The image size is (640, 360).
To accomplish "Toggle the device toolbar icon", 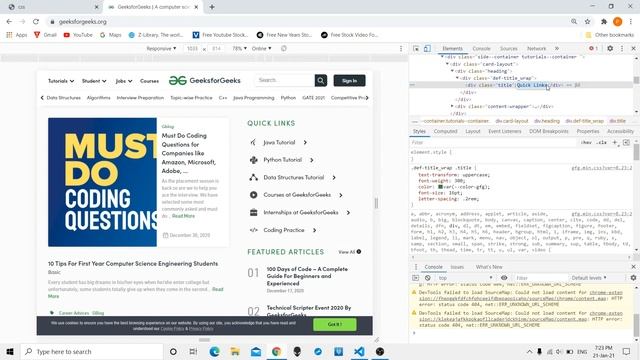I will (x=427, y=49).
